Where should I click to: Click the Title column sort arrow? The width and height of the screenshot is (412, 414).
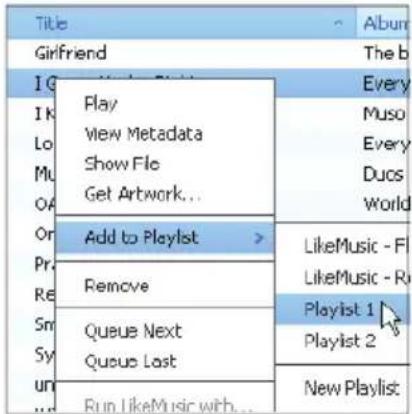[338, 23]
